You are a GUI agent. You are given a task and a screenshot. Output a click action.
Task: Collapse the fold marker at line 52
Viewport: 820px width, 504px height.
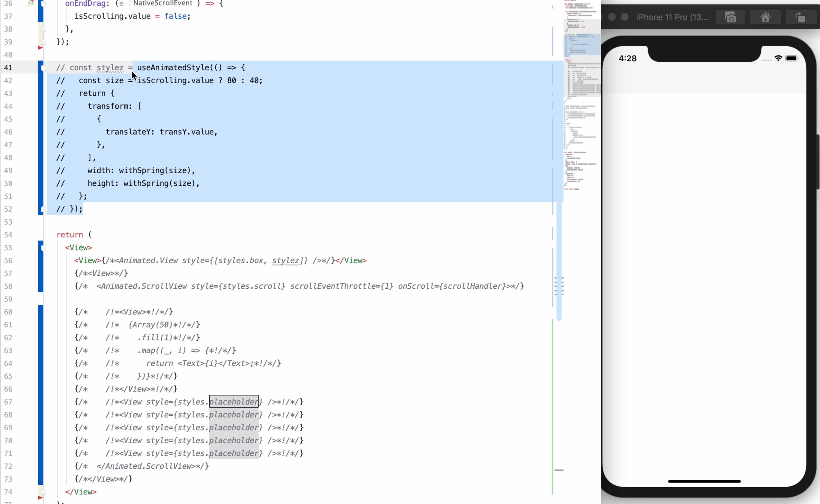[44, 209]
